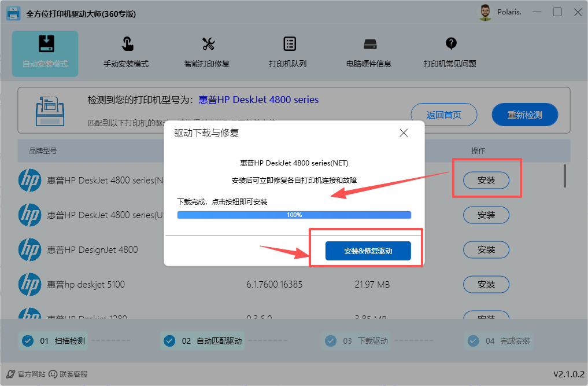588x386 pixels.
Task: Click completed checkmark on 01 扫描检测 step
Action: point(27,341)
